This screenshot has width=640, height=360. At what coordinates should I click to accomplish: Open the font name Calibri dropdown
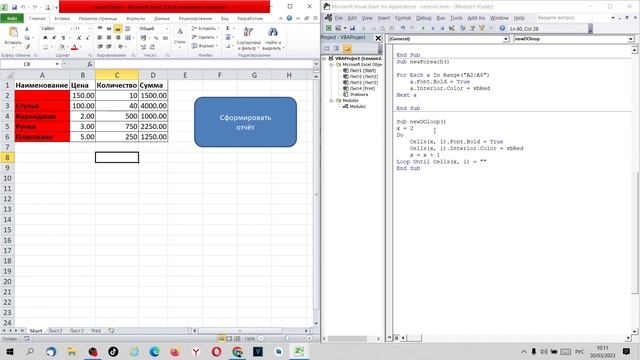point(71,29)
